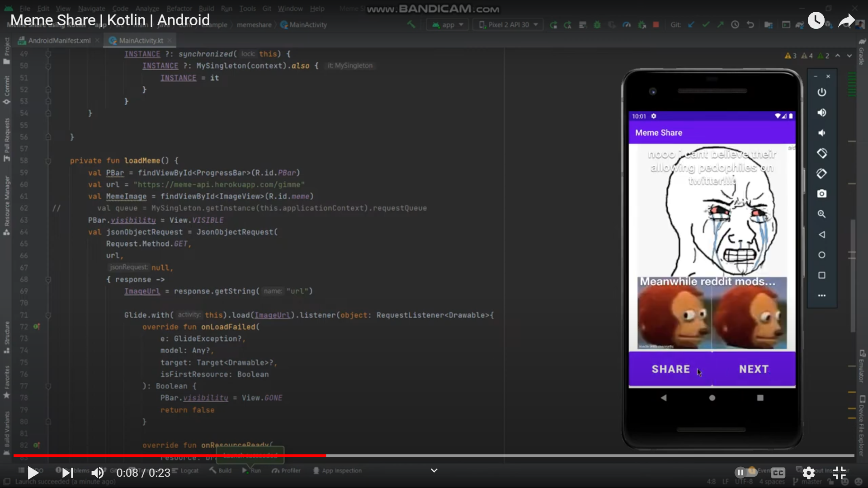The image size is (868, 488).
Task: Open the Profiler tool window
Action: [x=286, y=470]
